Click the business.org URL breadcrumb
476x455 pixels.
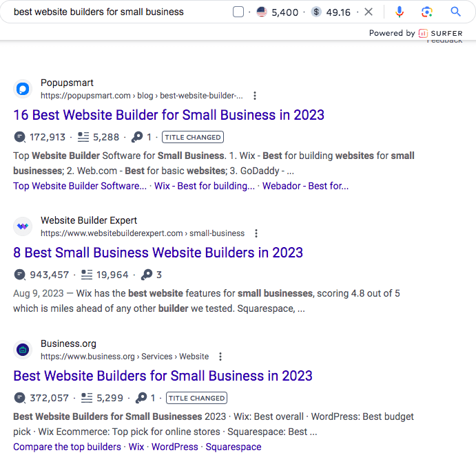click(125, 357)
